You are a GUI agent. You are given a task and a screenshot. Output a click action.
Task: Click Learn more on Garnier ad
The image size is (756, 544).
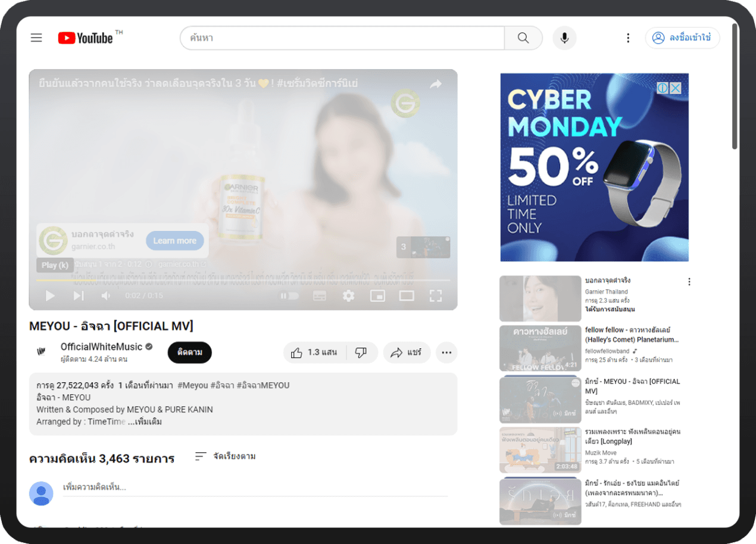(174, 240)
